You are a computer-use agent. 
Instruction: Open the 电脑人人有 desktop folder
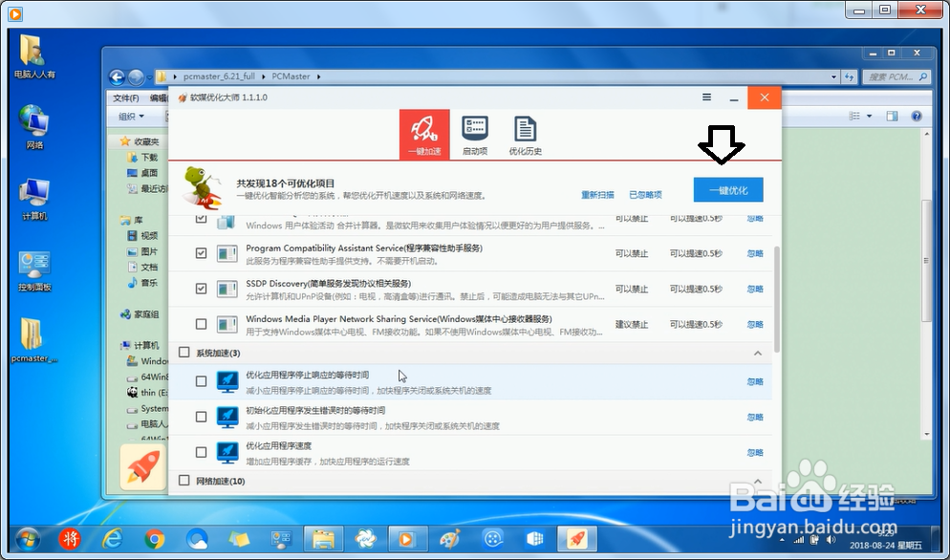(33, 57)
